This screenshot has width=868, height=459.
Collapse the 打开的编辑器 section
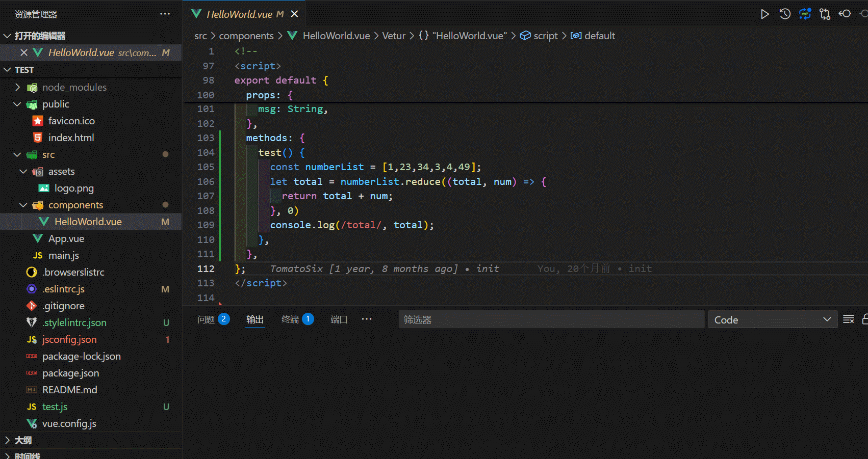(x=7, y=36)
